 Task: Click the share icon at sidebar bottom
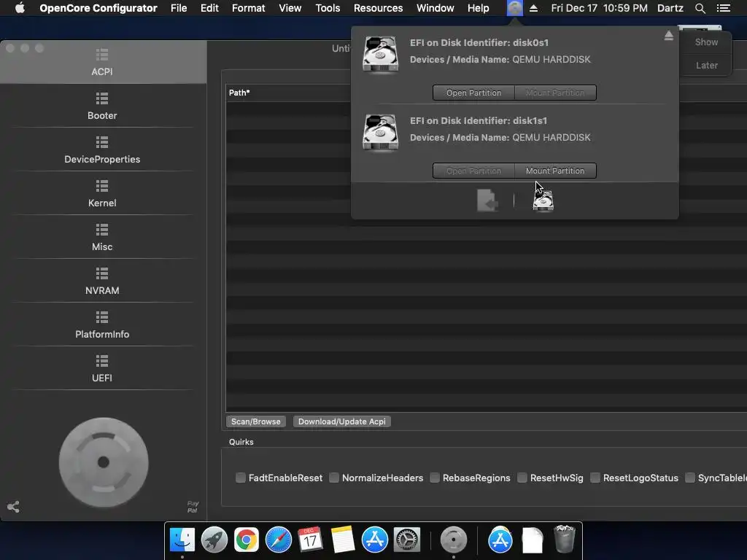(x=13, y=507)
